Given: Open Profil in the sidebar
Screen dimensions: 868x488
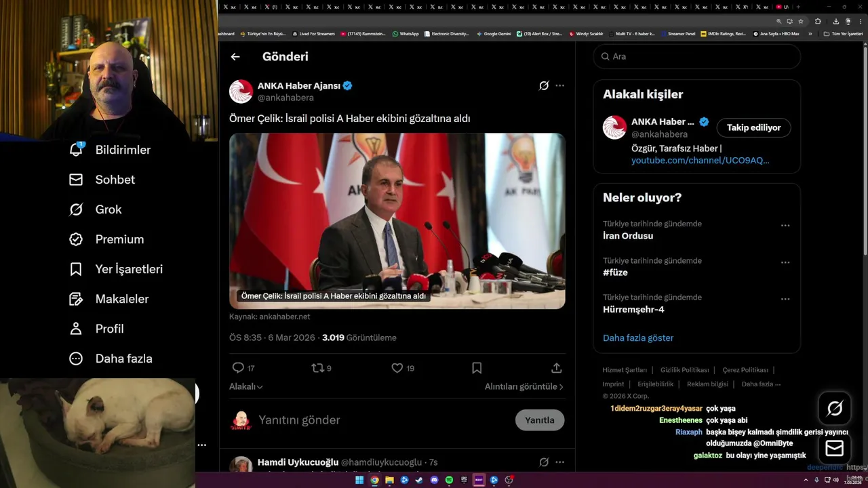Looking at the screenshot, I should click(x=96, y=329).
